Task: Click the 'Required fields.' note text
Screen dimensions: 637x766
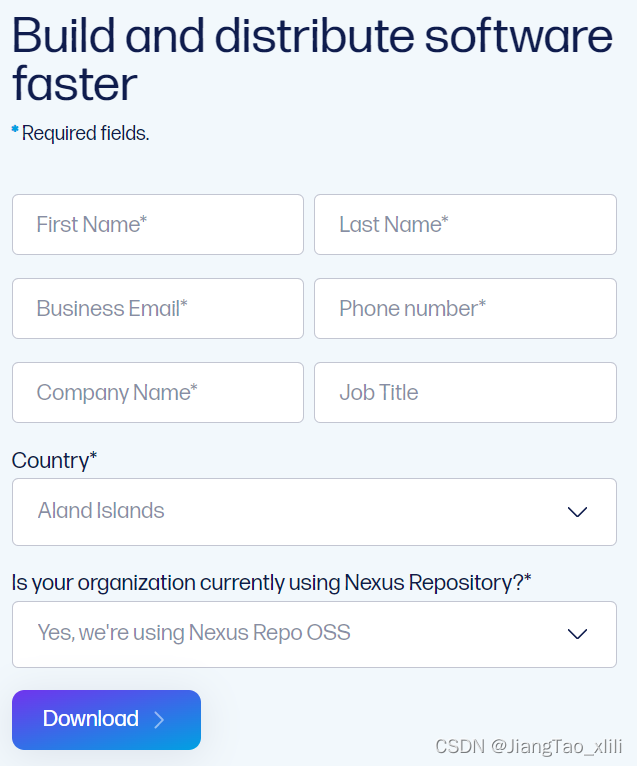Action: pyautogui.click(x=86, y=133)
